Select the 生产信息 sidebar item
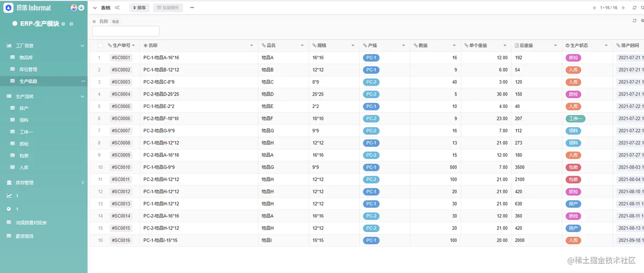This screenshot has height=273, width=644. pyautogui.click(x=44, y=81)
